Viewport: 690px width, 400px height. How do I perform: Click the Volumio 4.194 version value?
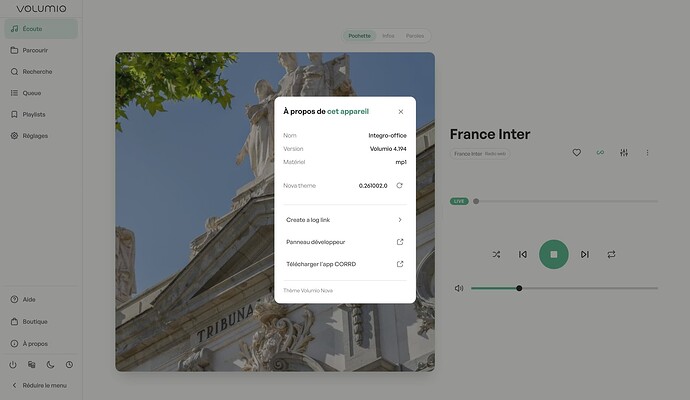[x=388, y=149]
